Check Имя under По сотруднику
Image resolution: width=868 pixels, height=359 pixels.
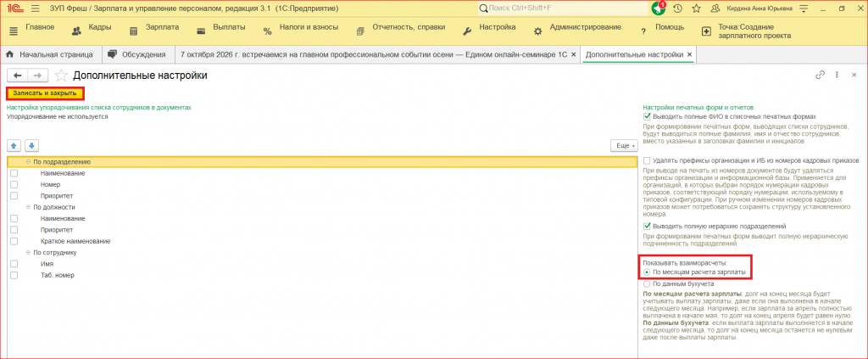(x=14, y=264)
